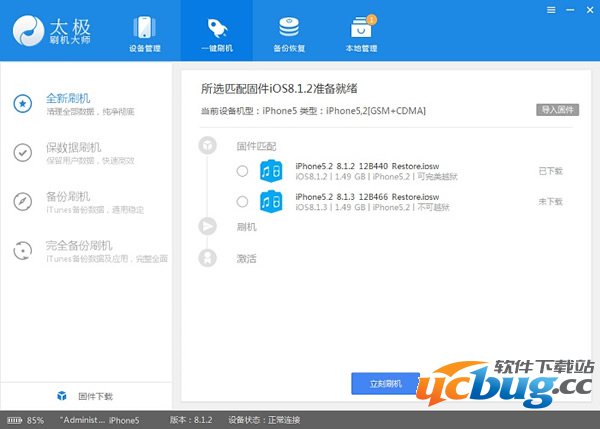Minimize the 太极刷机大师 window

[570, 10]
